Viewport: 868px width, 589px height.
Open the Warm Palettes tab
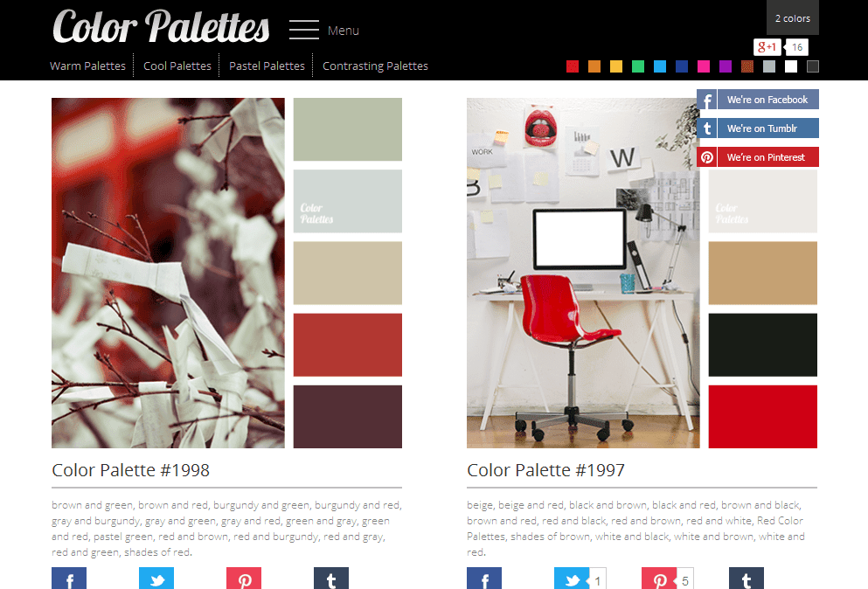88,66
